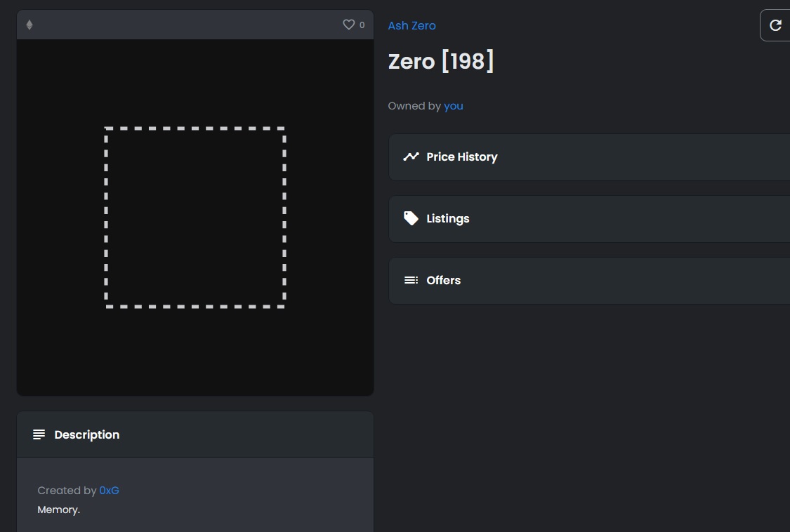Expand the Listings panel
The height and width of the screenshot is (532, 790).
tap(589, 219)
